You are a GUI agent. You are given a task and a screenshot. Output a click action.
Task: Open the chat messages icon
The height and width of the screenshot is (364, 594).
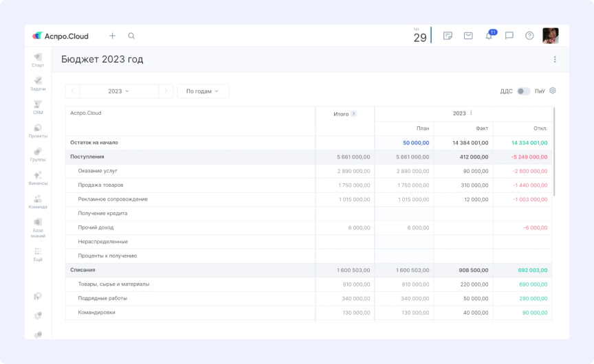coord(509,36)
